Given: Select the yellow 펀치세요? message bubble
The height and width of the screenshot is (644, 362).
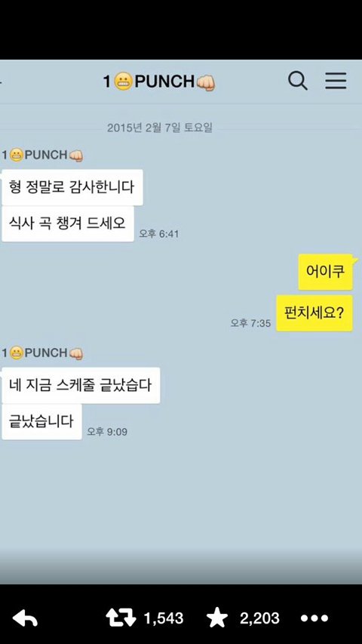Looking at the screenshot, I should click(314, 313).
